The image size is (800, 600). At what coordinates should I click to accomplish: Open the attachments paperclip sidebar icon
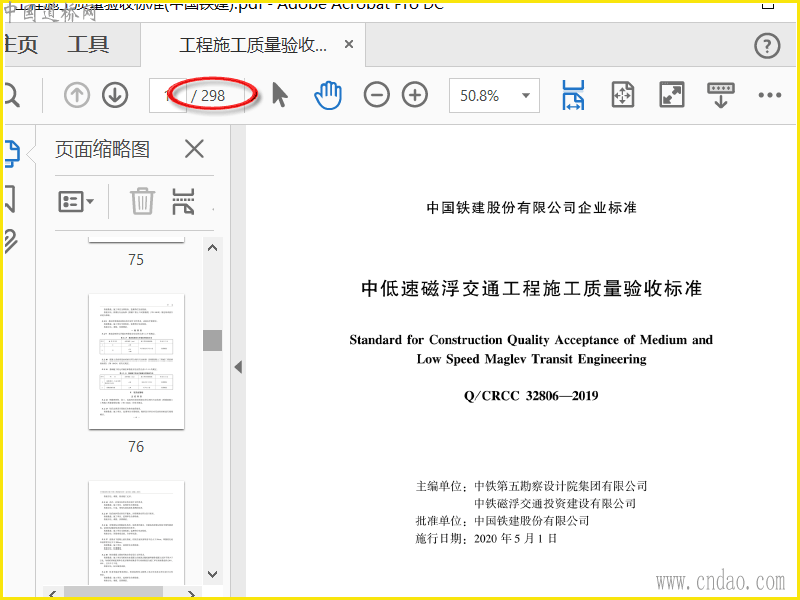(11, 241)
